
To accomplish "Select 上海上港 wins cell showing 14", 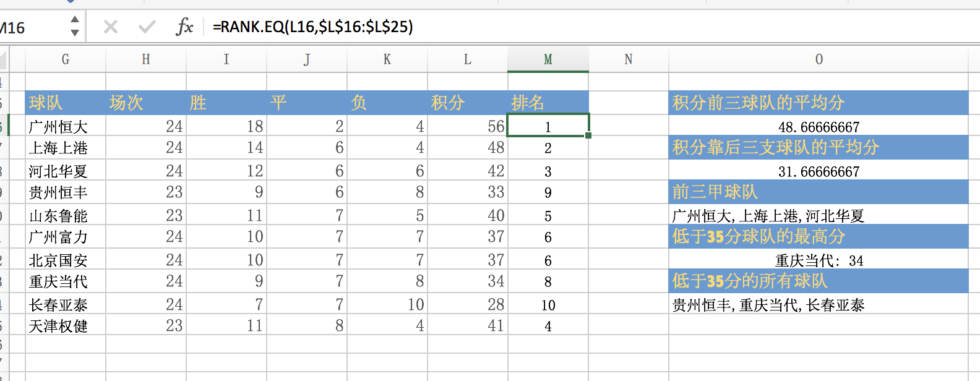I will (x=226, y=148).
